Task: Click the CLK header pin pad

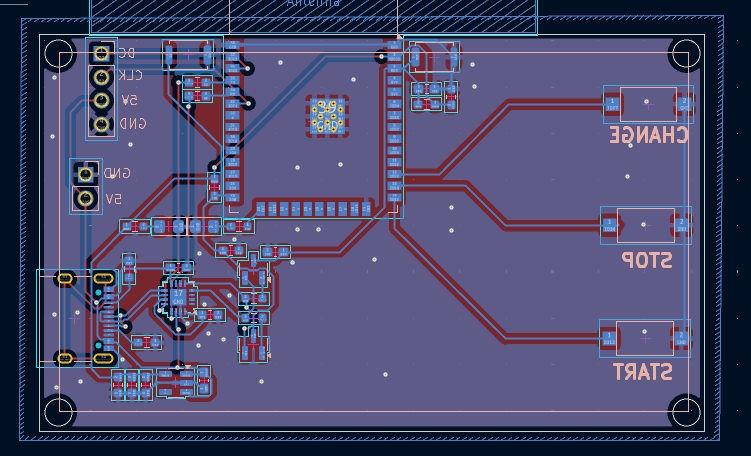Action: tap(101, 76)
